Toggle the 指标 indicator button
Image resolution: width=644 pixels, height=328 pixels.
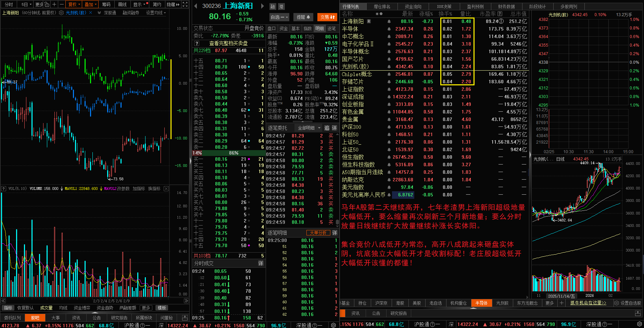[8, 308]
